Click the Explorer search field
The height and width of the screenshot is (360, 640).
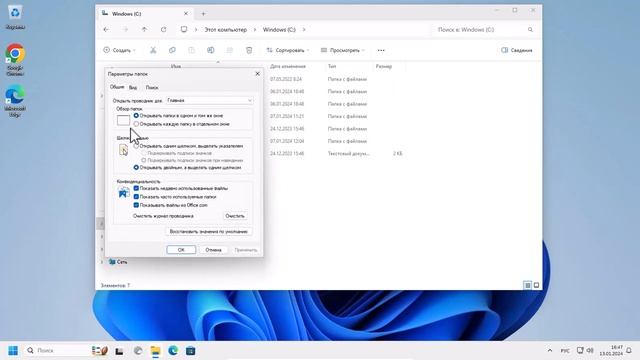coord(484,30)
